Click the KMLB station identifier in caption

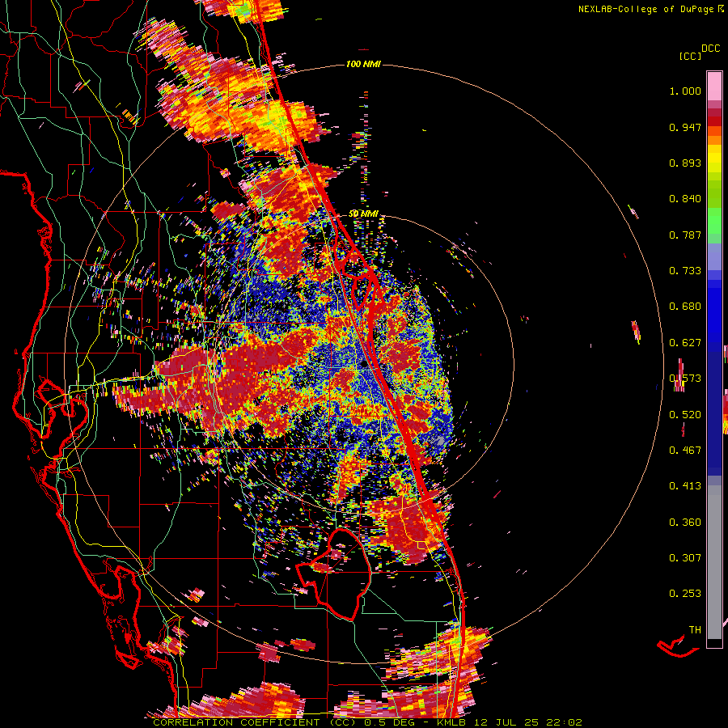coord(452,722)
